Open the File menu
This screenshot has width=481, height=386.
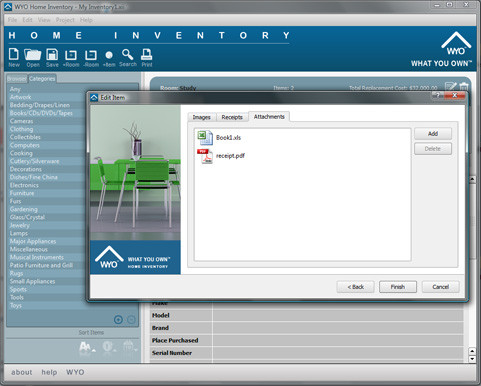coord(12,20)
